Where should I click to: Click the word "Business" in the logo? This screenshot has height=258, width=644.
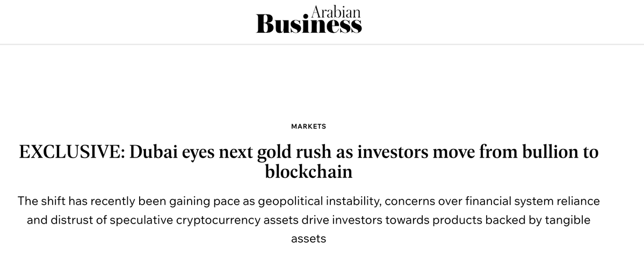pos(309,25)
